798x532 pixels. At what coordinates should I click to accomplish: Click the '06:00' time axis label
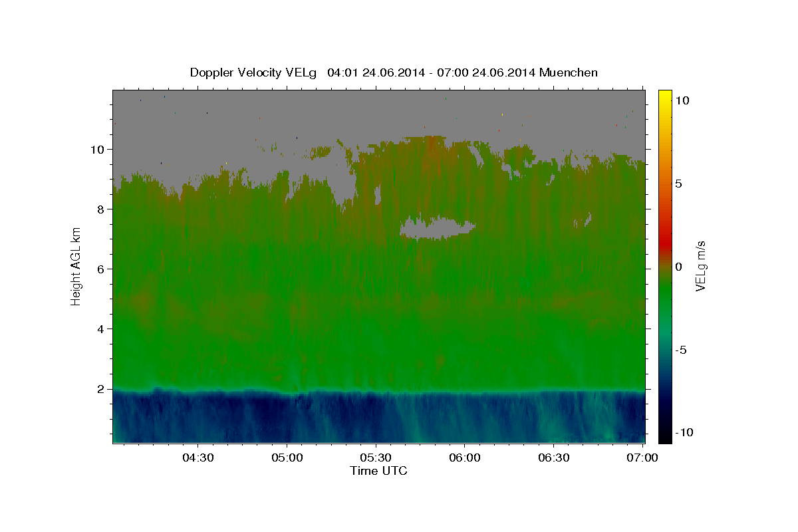coord(465,458)
